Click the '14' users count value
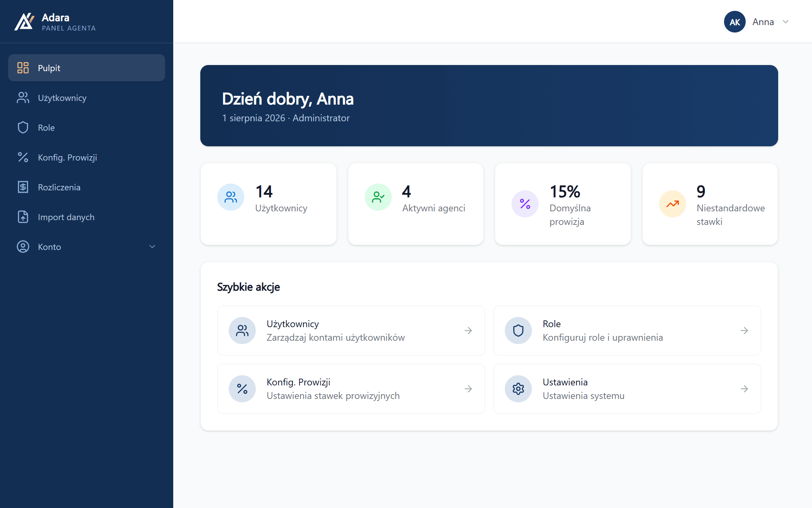The image size is (812, 508). (264, 192)
